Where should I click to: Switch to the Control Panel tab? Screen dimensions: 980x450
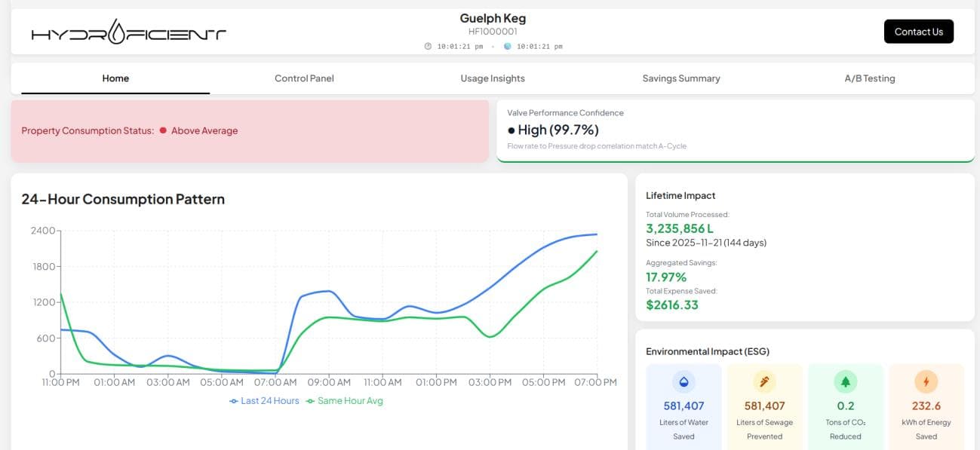pos(304,78)
